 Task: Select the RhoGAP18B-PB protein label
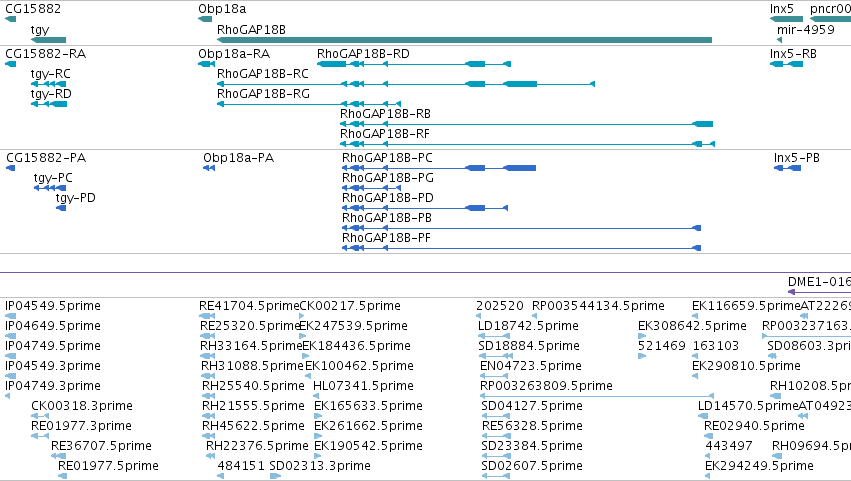pos(387,218)
